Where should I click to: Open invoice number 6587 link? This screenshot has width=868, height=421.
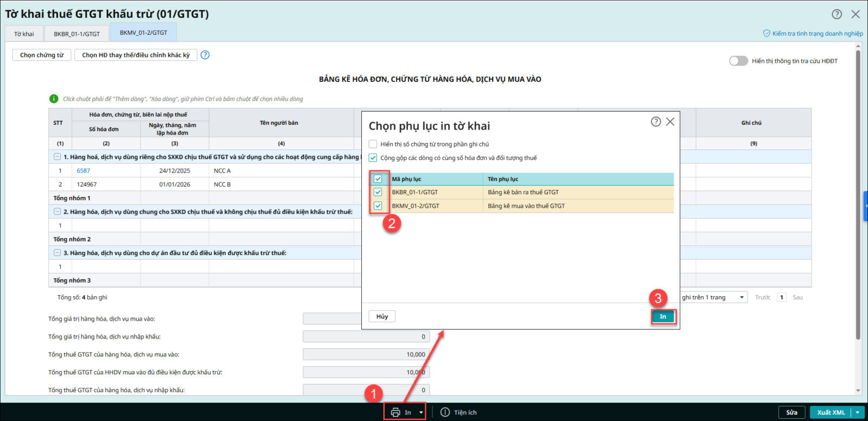83,171
